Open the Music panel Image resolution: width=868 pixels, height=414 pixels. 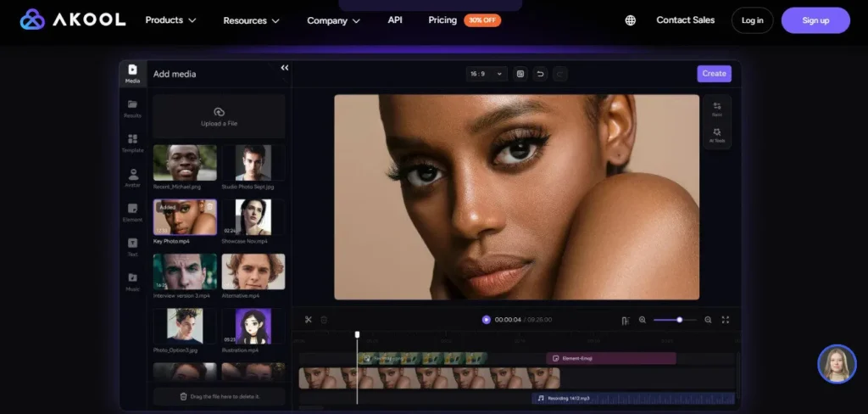132,282
